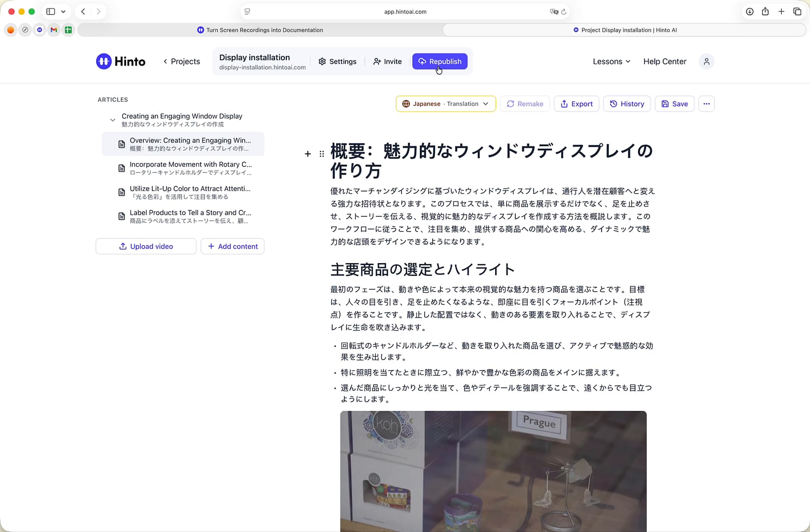Viewport: 810px width, 532px height.
Task: Open the Japanese Translation language dropdown
Action: pos(445,104)
